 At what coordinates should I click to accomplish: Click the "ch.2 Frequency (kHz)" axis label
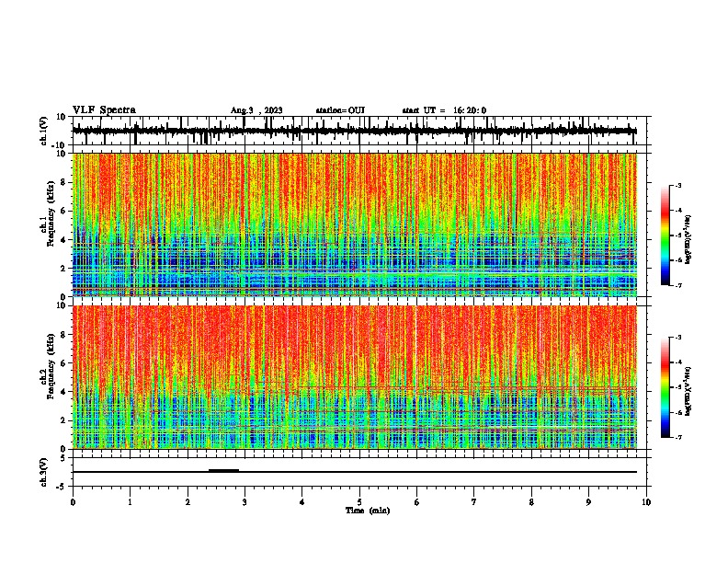(48, 366)
